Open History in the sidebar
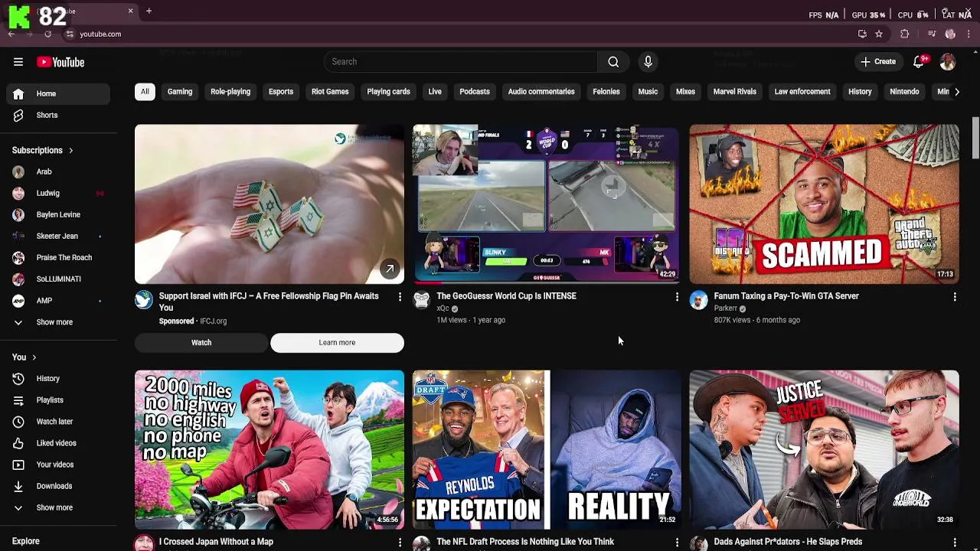Viewport: 980px width, 551px height. click(58, 379)
